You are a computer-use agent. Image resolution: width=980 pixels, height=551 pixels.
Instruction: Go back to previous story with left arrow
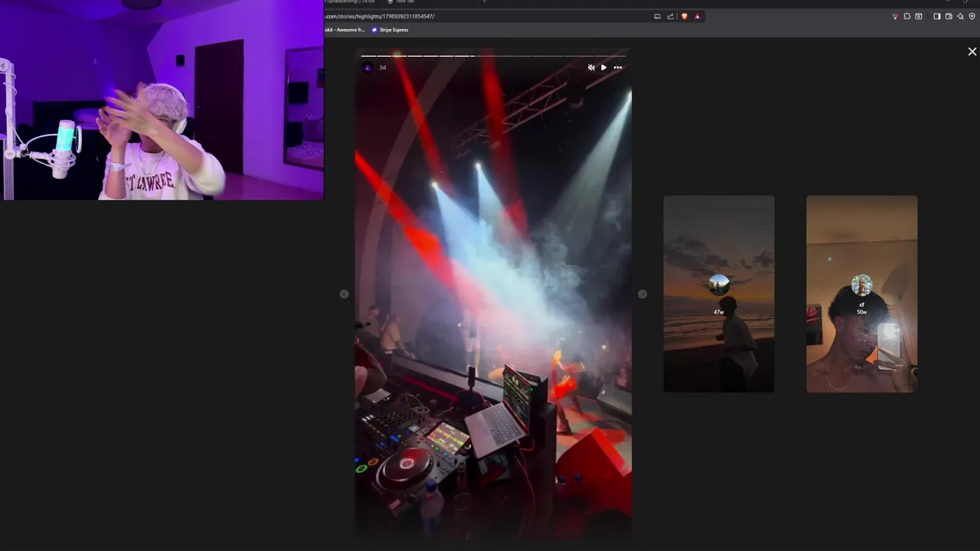click(x=344, y=294)
